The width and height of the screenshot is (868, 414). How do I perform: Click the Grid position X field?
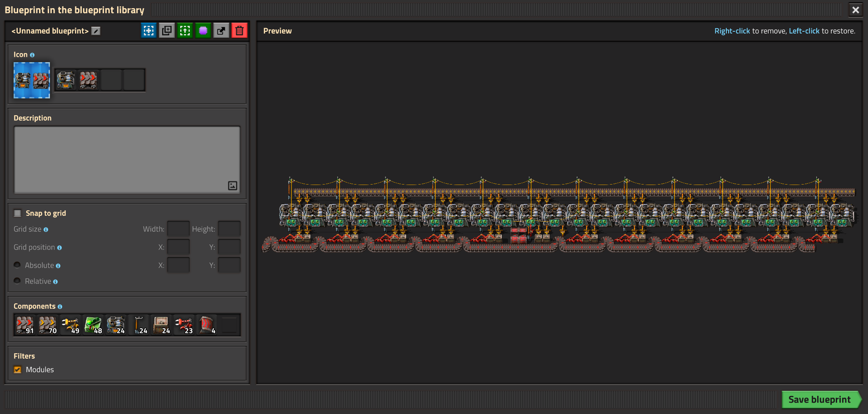click(x=178, y=247)
